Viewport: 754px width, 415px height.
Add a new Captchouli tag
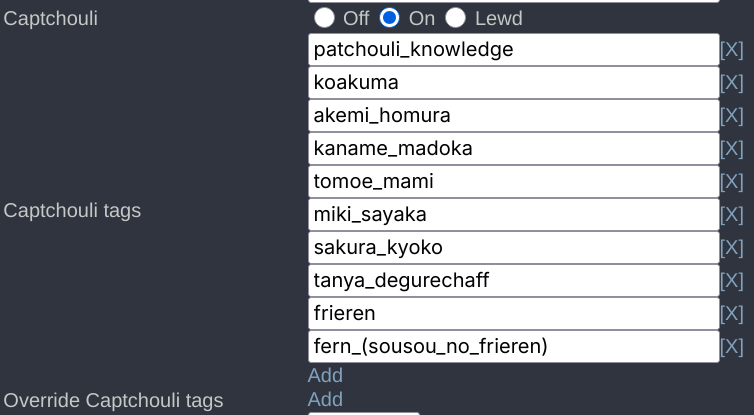point(325,375)
